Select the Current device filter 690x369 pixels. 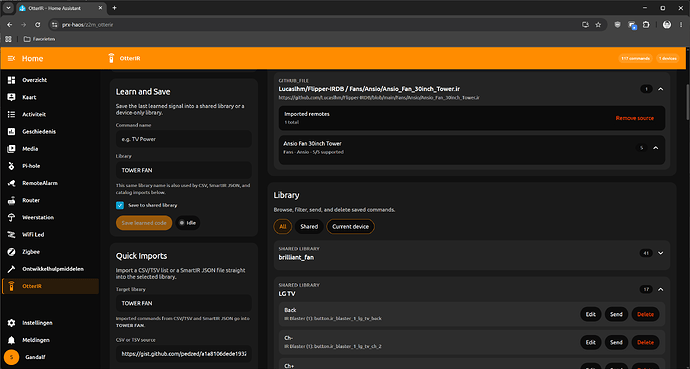[350, 227]
